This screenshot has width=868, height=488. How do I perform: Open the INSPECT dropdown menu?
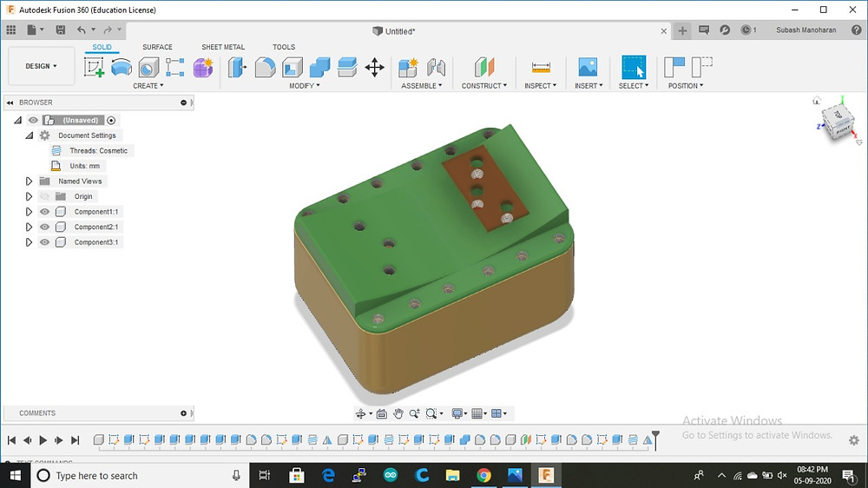click(540, 86)
